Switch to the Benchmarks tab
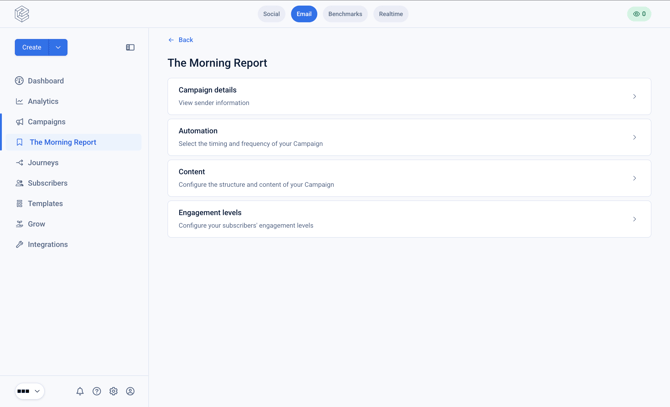Screen dimensions: 670x407 345,14
